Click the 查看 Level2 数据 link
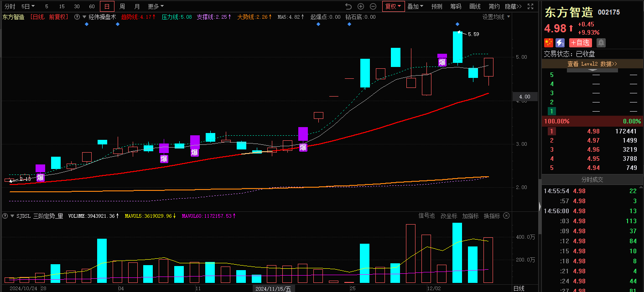Screen dimensions: 644x292 click(592, 64)
